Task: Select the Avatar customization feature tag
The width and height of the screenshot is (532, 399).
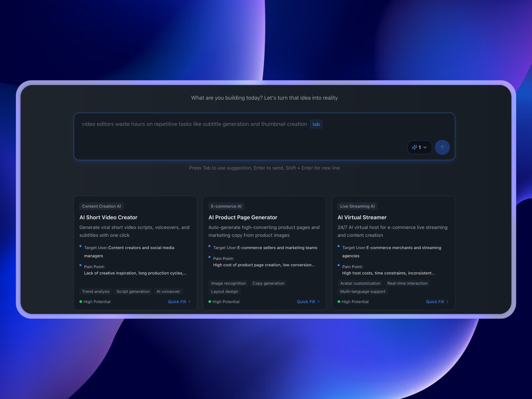Action: [360, 283]
